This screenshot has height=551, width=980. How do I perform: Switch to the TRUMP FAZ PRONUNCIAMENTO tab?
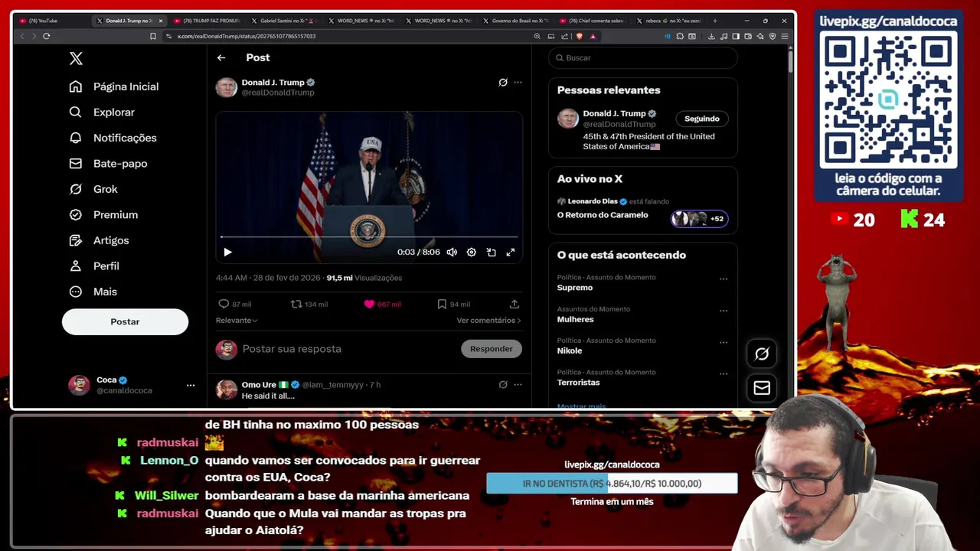(206, 21)
